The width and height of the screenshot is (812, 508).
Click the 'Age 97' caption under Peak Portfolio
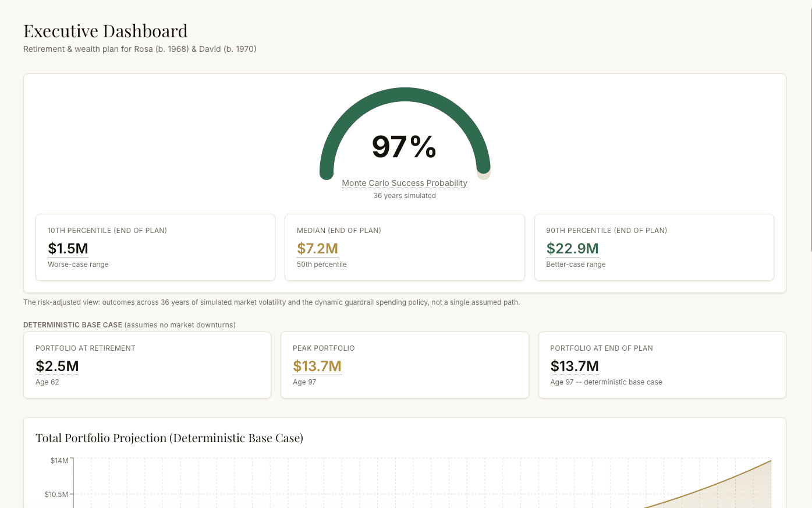304,382
